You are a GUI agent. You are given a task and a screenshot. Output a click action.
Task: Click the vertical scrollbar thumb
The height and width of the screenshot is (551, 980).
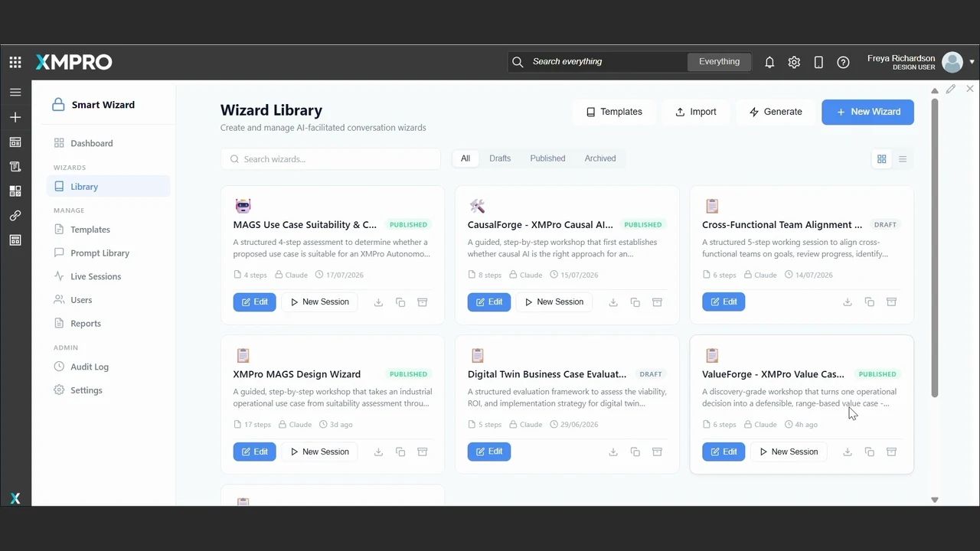(x=934, y=248)
